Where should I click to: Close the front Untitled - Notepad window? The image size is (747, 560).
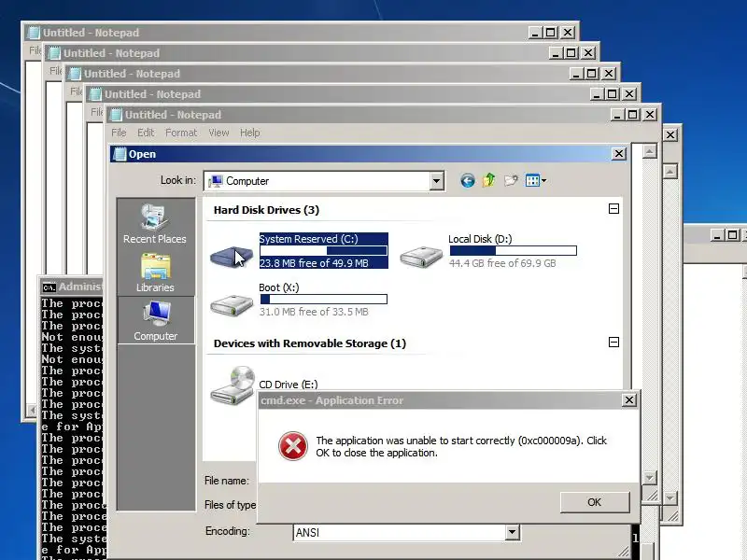pyautogui.click(x=650, y=114)
